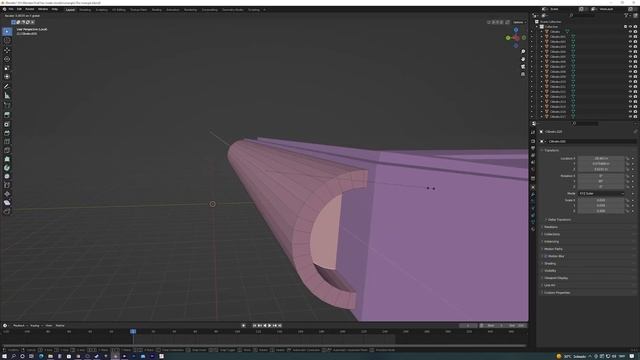Image resolution: width=640 pixels, height=360 pixels.
Task: Toggle lock on Rotation X
Action: click(x=628, y=176)
